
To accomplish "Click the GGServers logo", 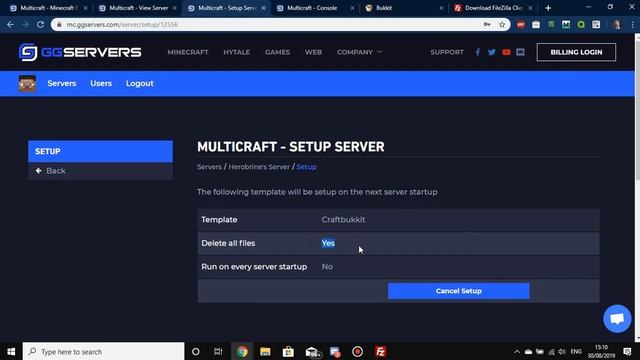I will tap(80, 52).
